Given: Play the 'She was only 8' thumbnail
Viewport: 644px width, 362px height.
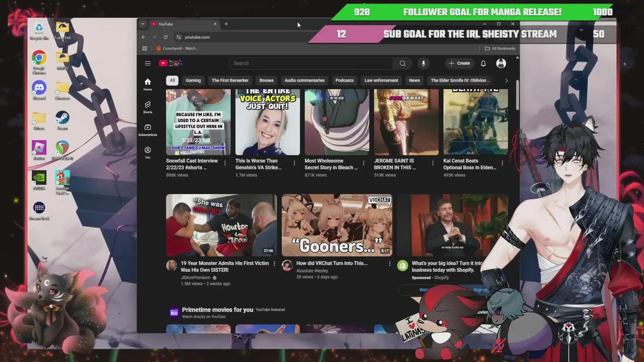Looking at the screenshot, I should point(221,225).
